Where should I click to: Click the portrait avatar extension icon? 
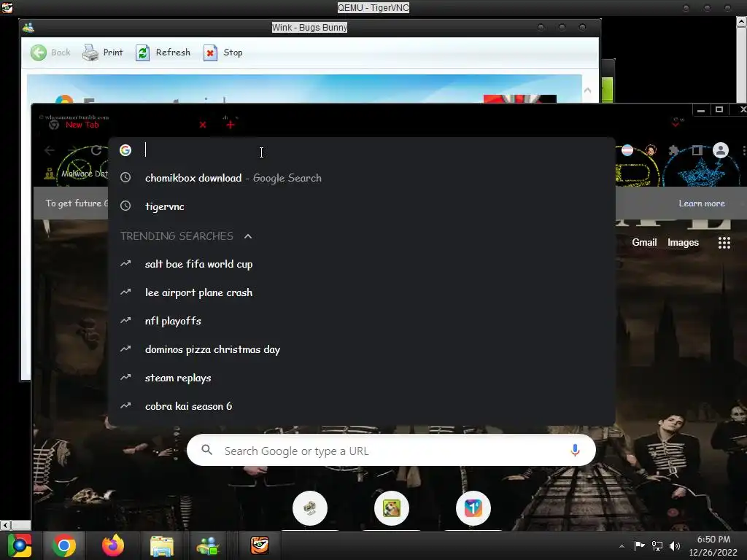651,150
